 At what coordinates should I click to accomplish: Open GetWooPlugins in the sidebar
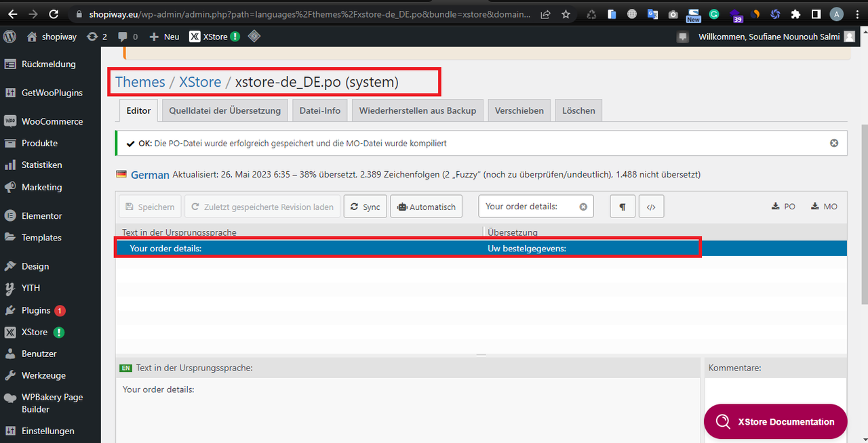click(x=50, y=93)
